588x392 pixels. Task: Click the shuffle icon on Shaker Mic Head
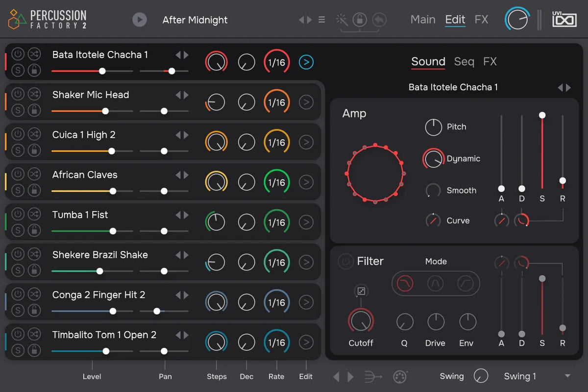click(x=34, y=94)
